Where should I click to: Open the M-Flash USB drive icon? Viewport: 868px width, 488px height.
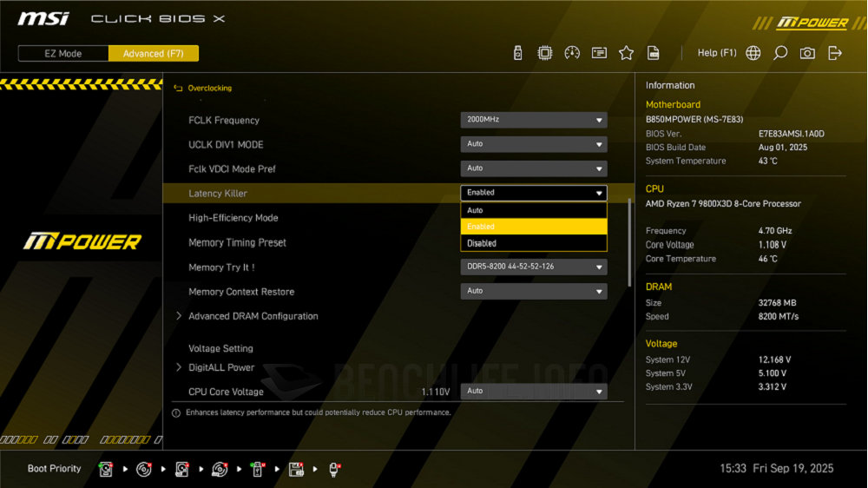point(517,53)
